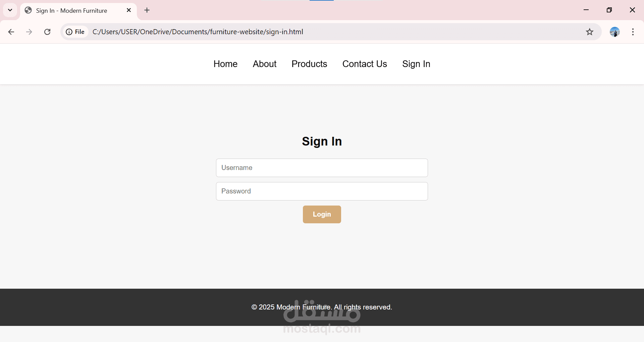This screenshot has height=342, width=644.
Task: Minimize the browser window
Action: point(586,10)
